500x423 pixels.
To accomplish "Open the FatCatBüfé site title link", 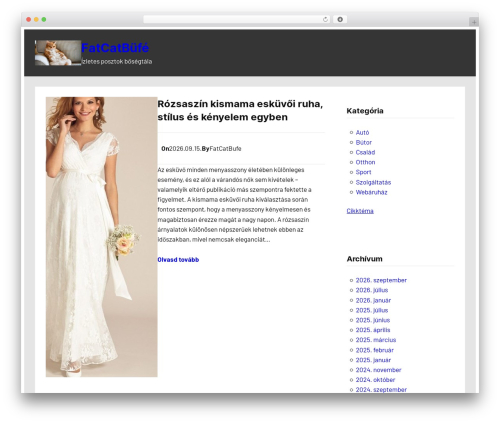I will [x=115, y=48].
